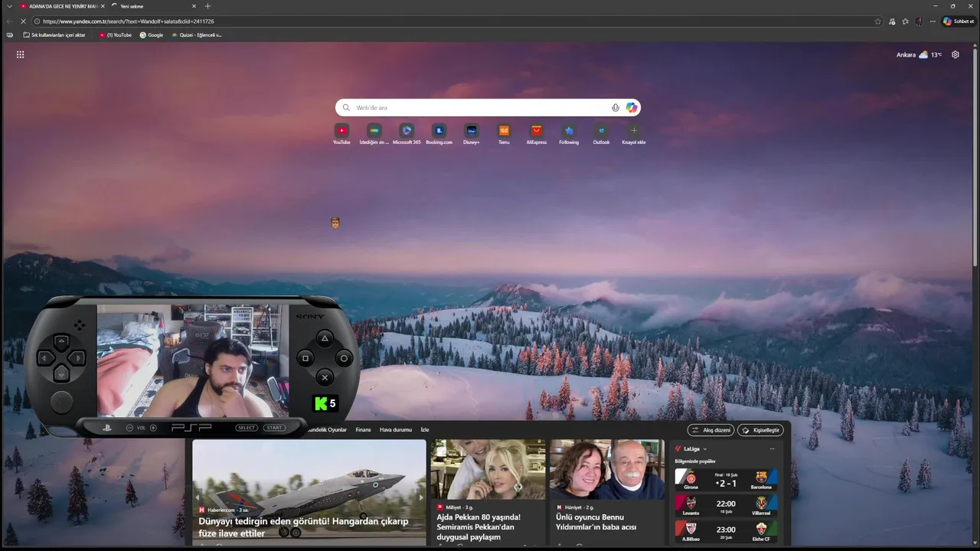Open the Girona vs Barcelona match result
Screen dimensions: 980x551
[726, 480]
